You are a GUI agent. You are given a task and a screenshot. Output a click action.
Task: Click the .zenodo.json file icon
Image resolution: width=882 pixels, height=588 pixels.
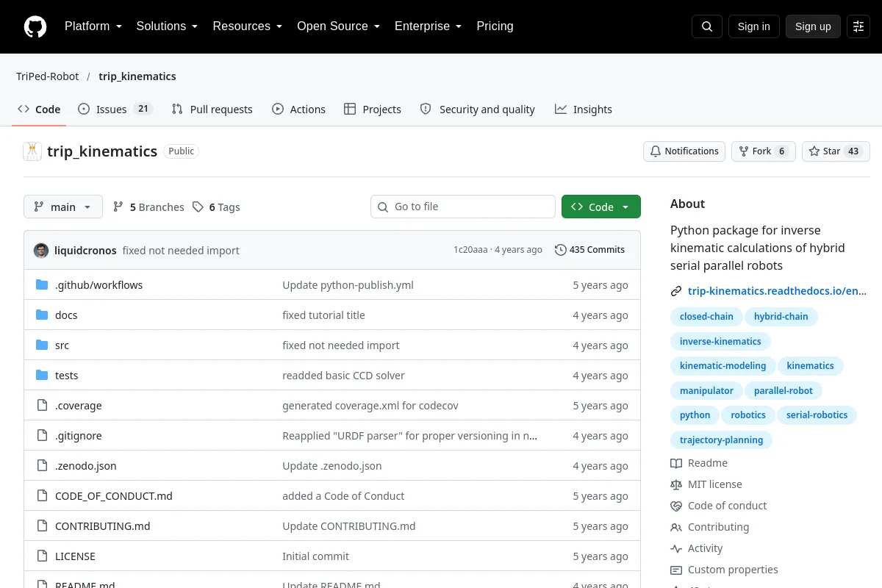[42, 465]
